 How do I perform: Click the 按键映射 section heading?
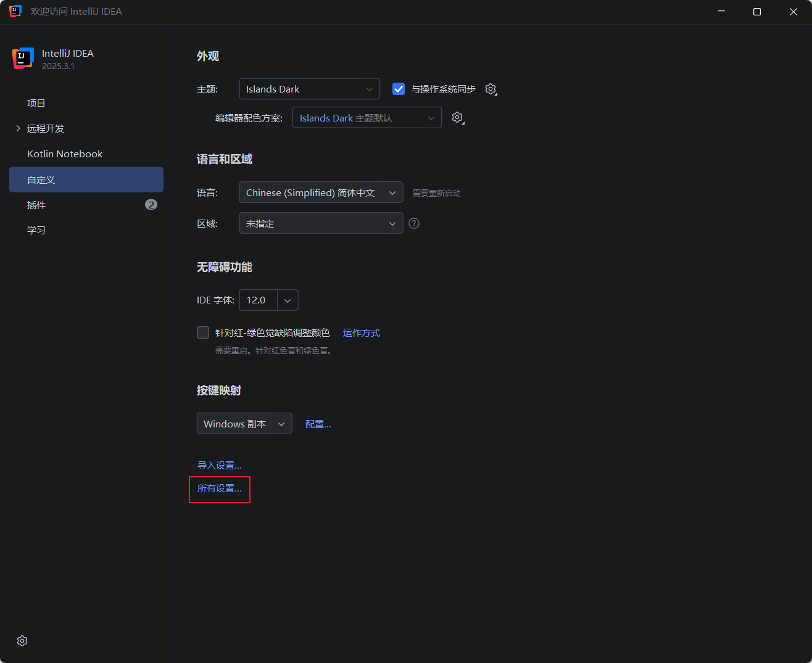tap(219, 390)
